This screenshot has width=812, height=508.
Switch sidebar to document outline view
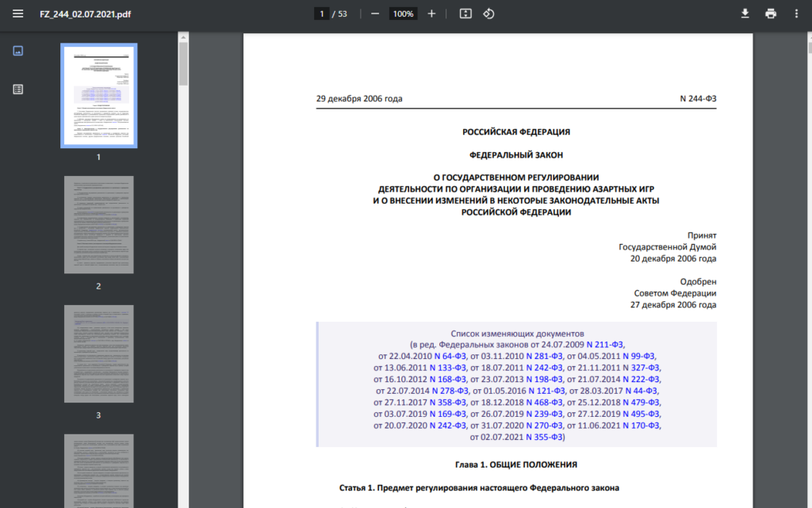[18, 89]
